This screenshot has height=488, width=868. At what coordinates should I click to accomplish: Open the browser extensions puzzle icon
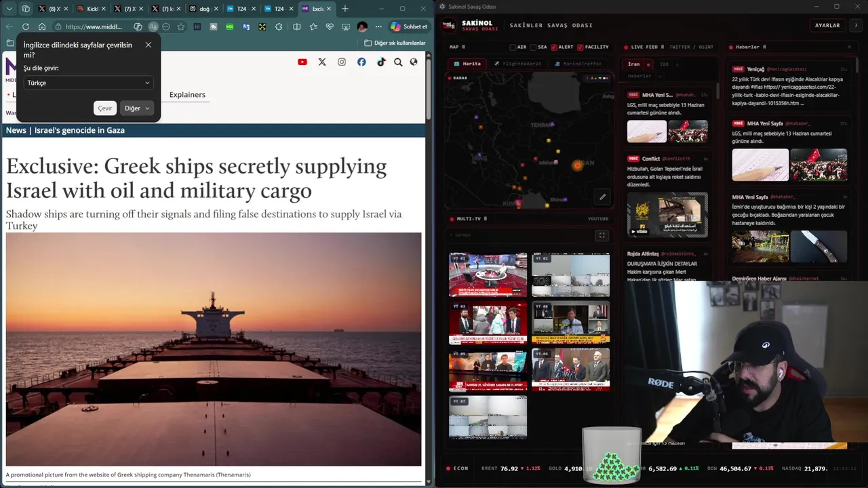[279, 26]
